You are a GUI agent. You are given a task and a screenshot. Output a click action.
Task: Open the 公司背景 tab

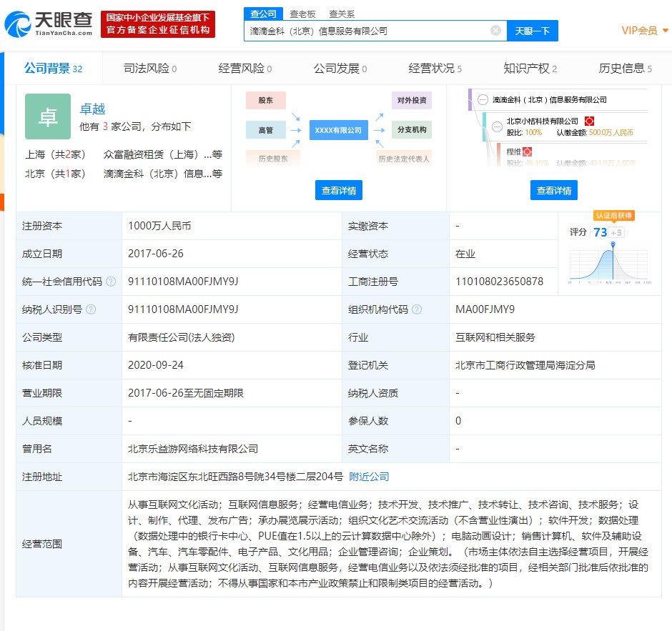click(x=53, y=68)
